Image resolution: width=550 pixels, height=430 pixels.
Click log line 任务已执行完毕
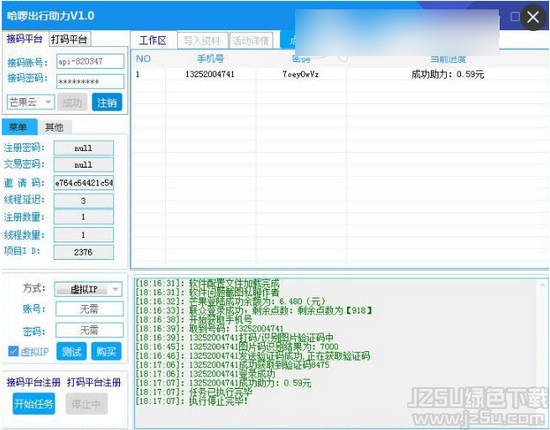pos(194,392)
